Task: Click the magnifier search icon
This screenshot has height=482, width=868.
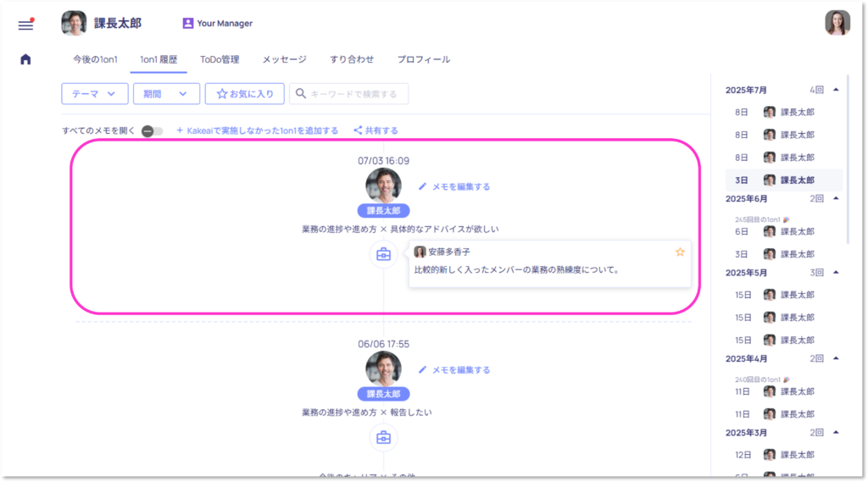Action: pyautogui.click(x=301, y=93)
